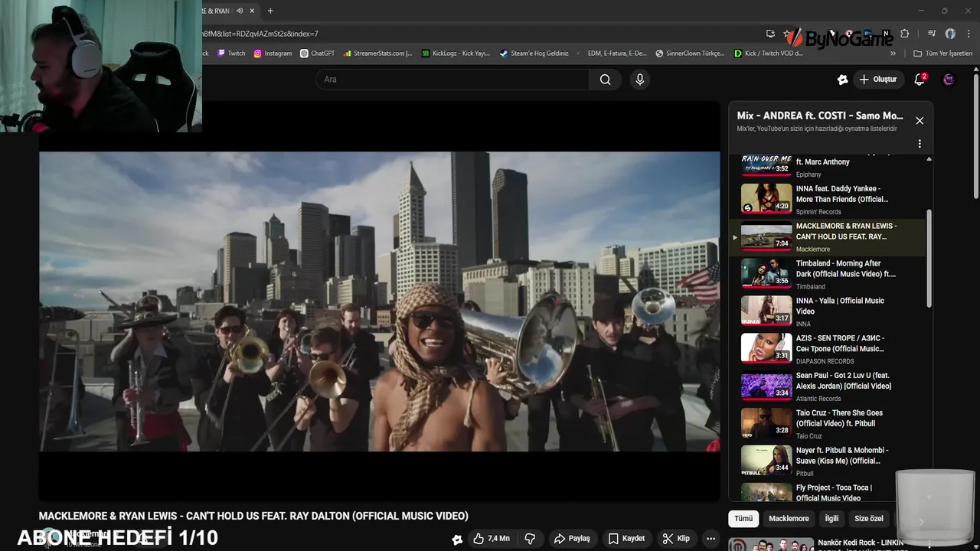980x551 pixels.
Task: Click the sparkle icon left of Oluştur
Action: (x=843, y=80)
